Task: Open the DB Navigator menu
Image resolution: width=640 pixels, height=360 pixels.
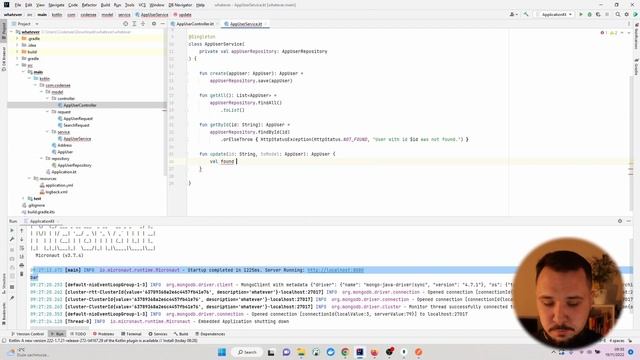Action: tap(180, 5)
